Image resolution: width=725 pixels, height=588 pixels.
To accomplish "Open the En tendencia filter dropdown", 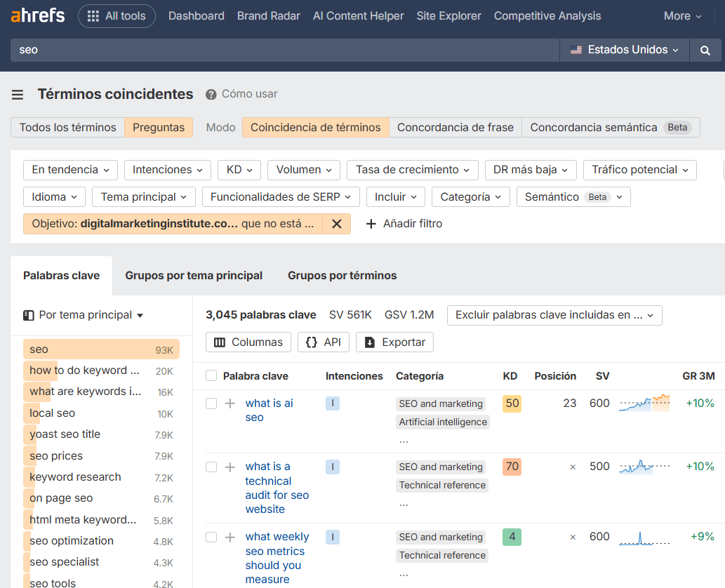I will point(70,170).
